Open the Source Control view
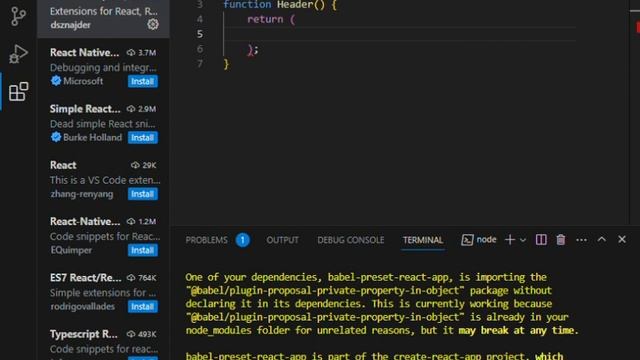The image size is (640, 360). coord(18,16)
